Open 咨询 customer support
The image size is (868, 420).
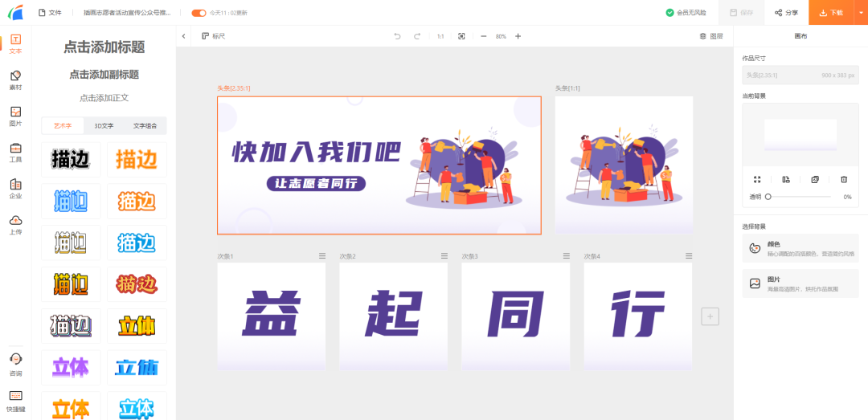15,365
